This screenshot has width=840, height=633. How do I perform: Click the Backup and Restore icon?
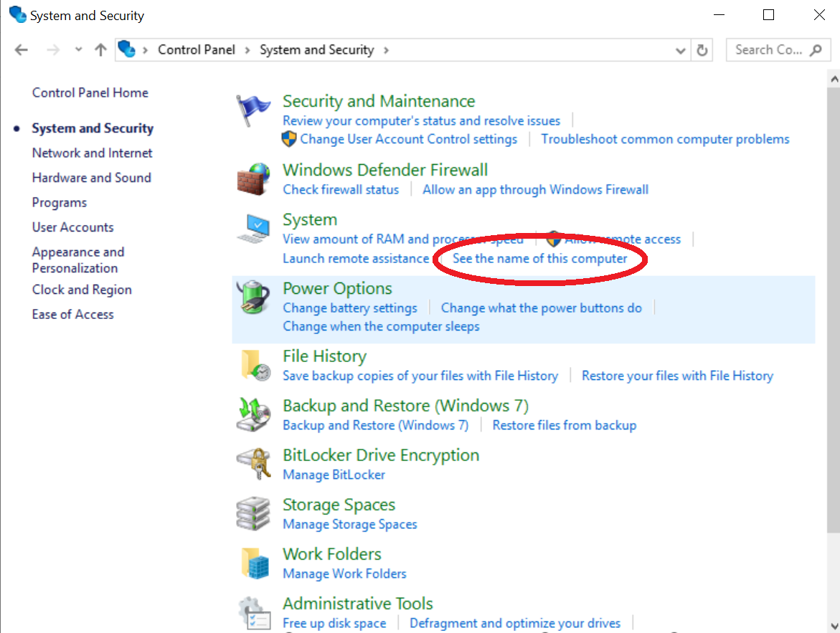pos(253,415)
